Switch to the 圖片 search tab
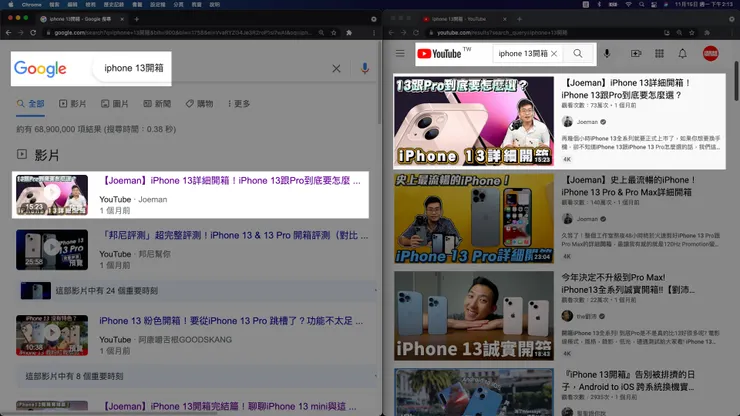Image resolution: width=740 pixels, height=416 pixels. point(115,103)
